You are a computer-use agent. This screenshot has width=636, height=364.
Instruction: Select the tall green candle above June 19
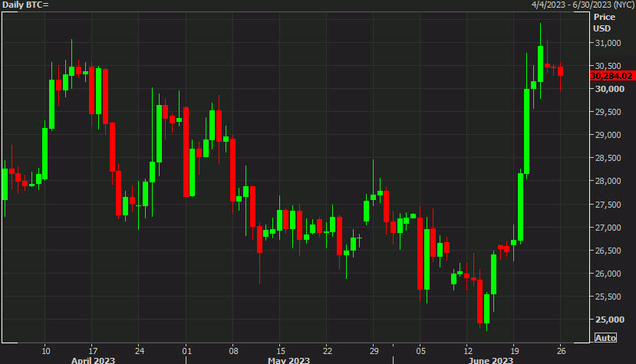(520, 207)
